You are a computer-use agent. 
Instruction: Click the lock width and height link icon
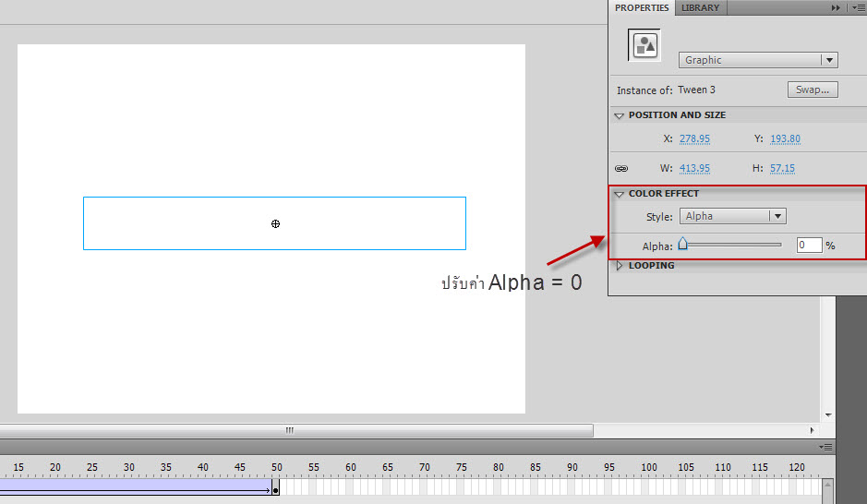[x=621, y=169]
